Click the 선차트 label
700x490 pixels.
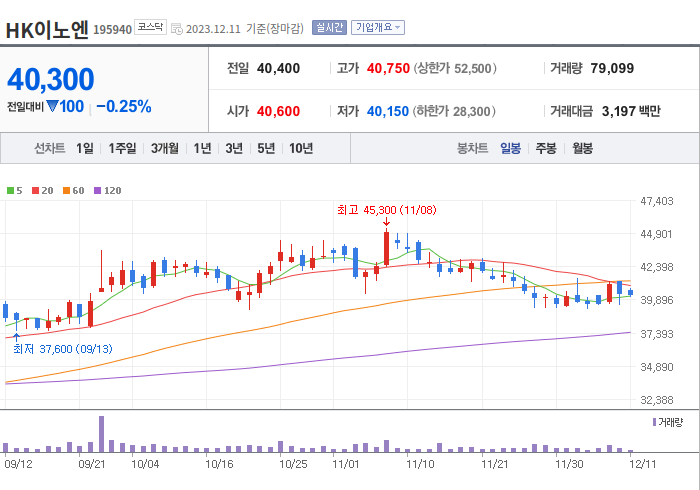50,148
